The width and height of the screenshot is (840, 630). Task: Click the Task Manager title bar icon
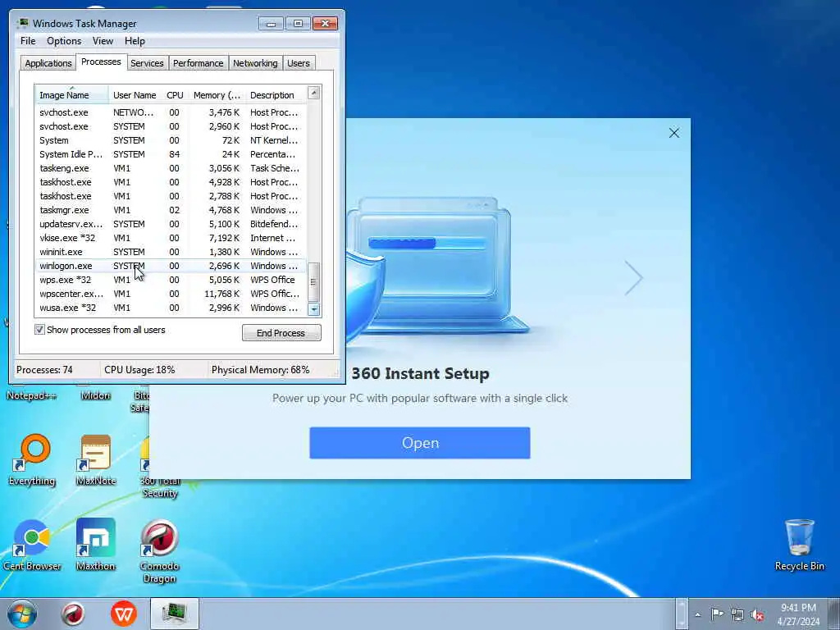(x=22, y=23)
